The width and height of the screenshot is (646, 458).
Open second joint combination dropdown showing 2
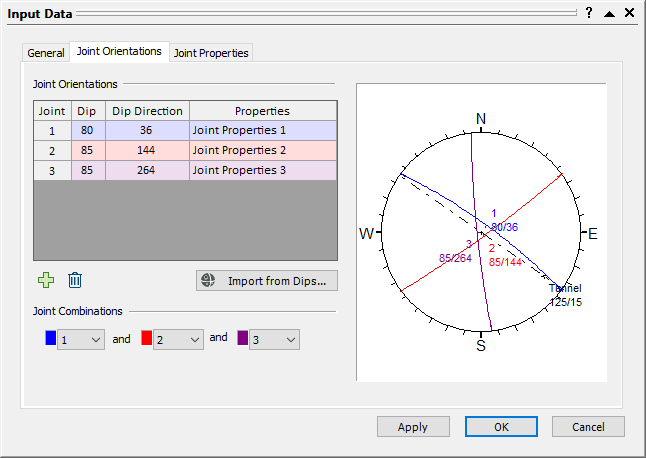tap(178, 339)
